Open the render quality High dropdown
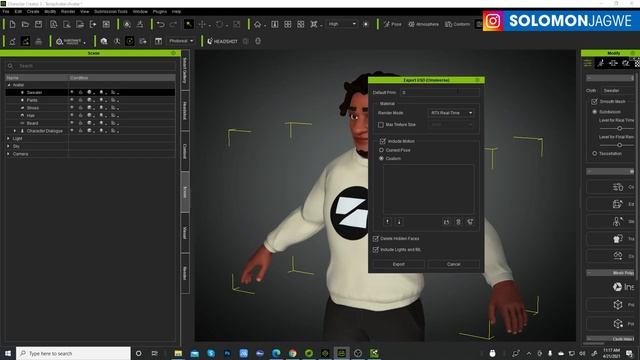640x360 pixels. pos(342,24)
